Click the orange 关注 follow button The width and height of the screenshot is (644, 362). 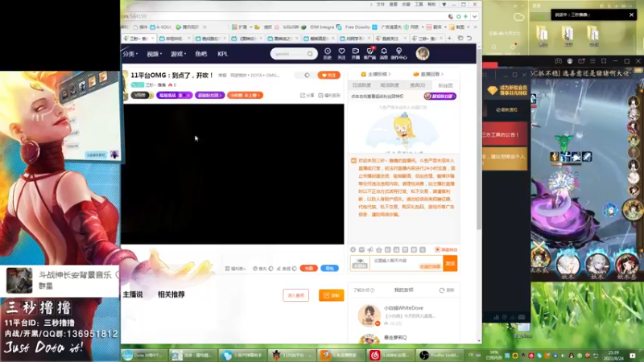pyautogui.click(x=328, y=75)
